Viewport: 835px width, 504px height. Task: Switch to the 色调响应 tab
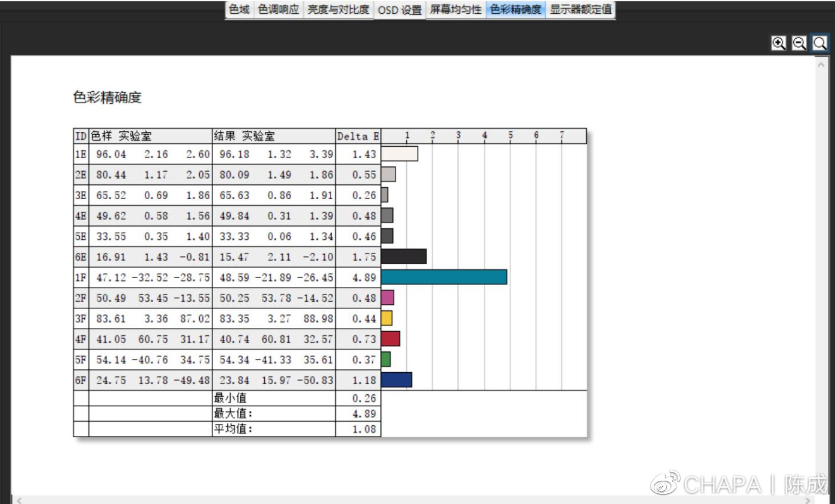pos(279,10)
